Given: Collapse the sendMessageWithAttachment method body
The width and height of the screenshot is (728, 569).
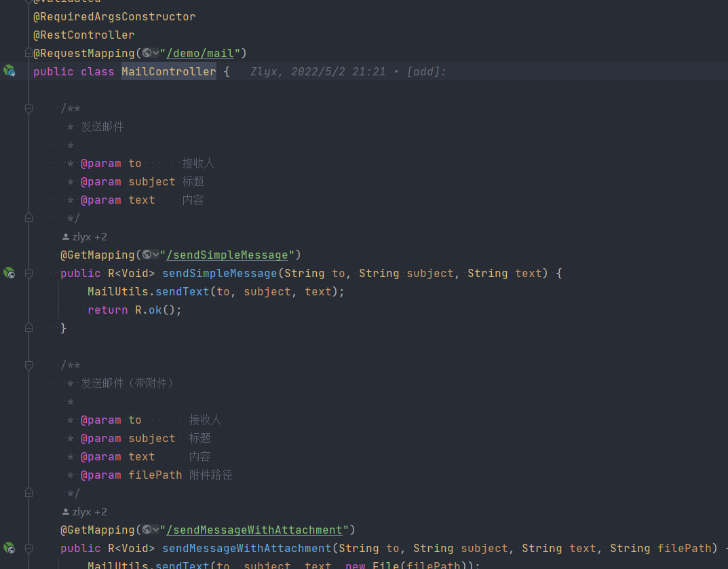Looking at the screenshot, I should (x=28, y=549).
